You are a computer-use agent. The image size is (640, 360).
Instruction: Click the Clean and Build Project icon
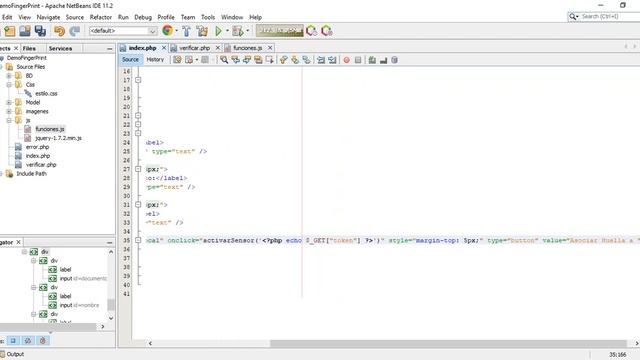point(202,31)
